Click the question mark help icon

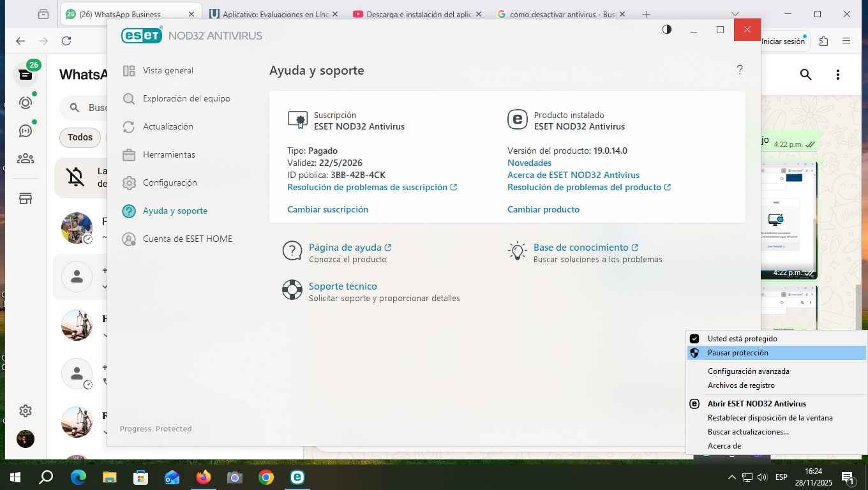click(740, 70)
